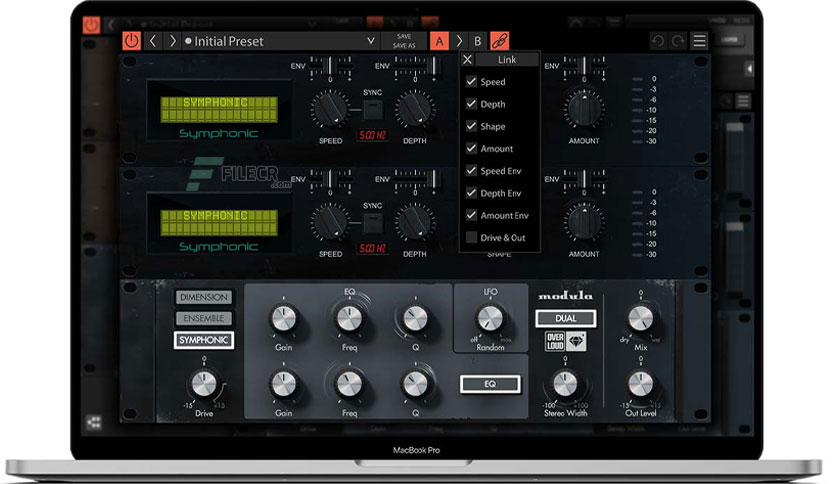Click the Overloud logo icon
Screen dimensions: 836x484
point(555,341)
